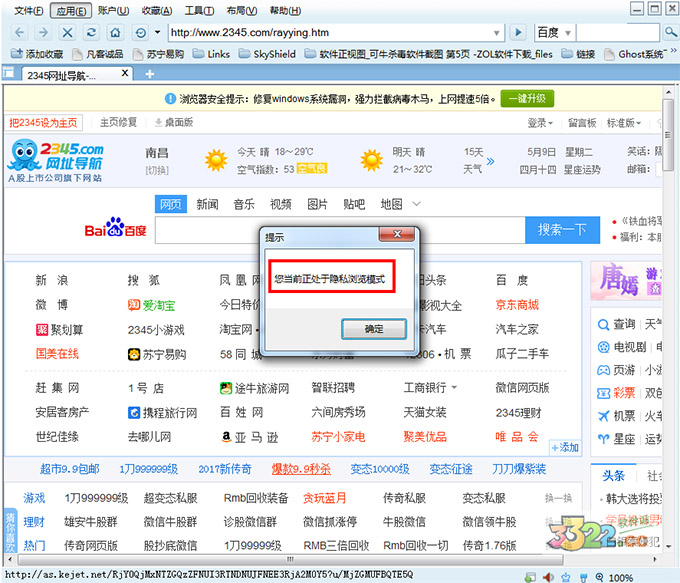Image resolution: width=680 pixels, height=583 pixels.
Task: Click the 查询 magnifier icon in sidebar
Action: click(x=603, y=324)
